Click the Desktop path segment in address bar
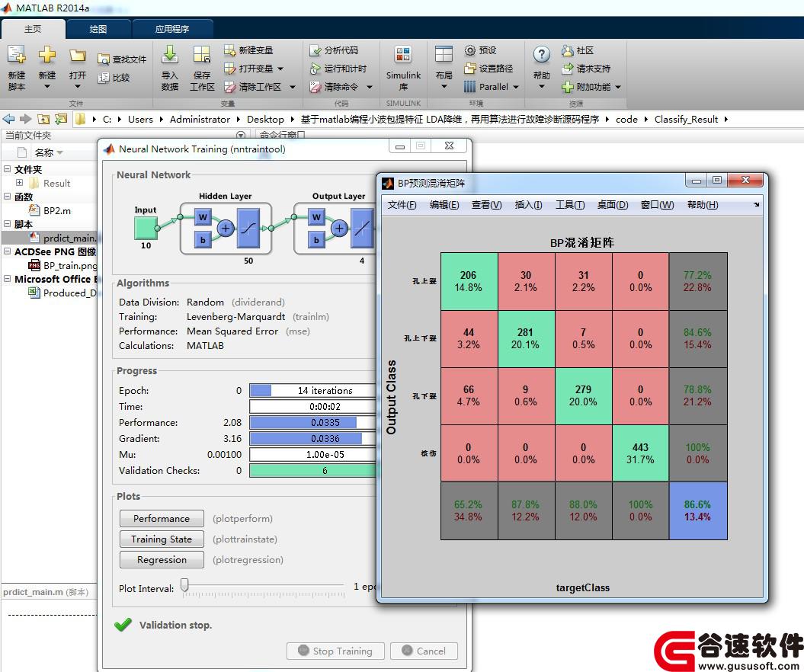The image size is (804, 672). pos(265,120)
